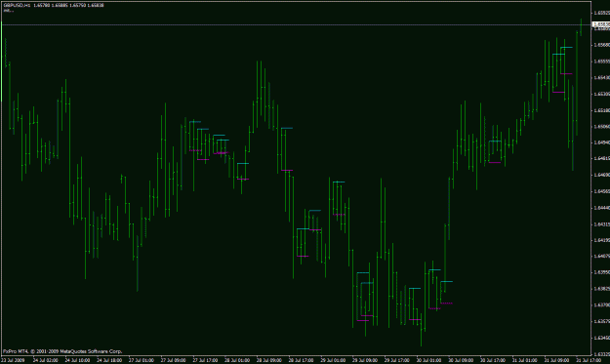
Task: Click the "30 Jul 09:00" time axis label
Action: [461, 360]
